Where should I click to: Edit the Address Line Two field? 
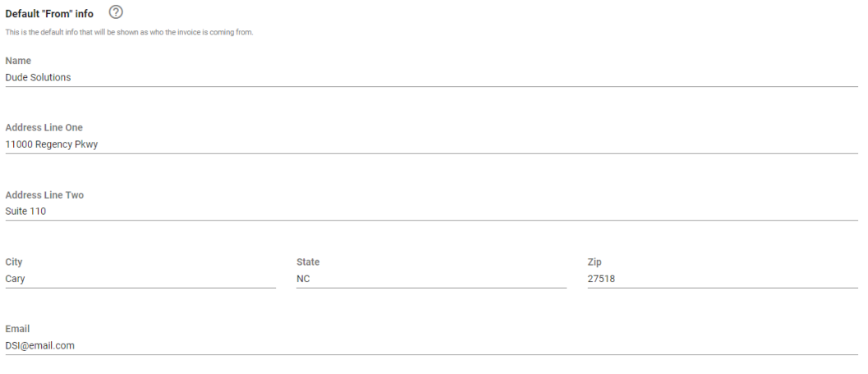coord(431,212)
